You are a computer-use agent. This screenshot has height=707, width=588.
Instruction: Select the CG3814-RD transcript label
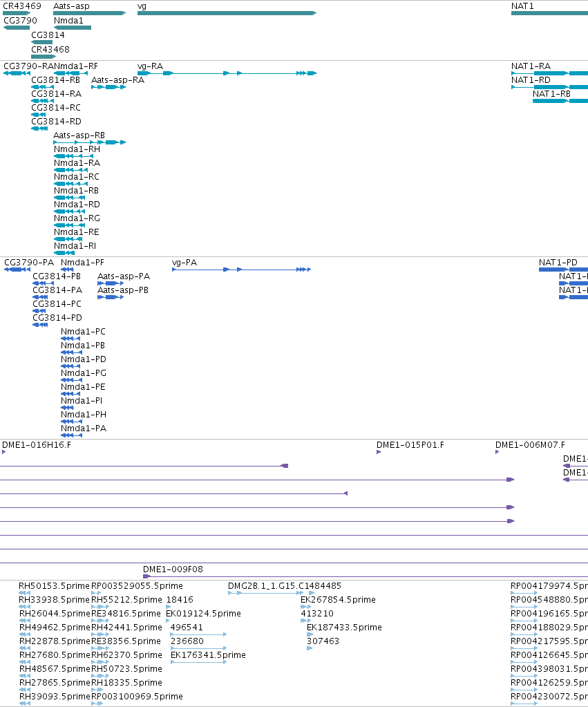coord(56,122)
